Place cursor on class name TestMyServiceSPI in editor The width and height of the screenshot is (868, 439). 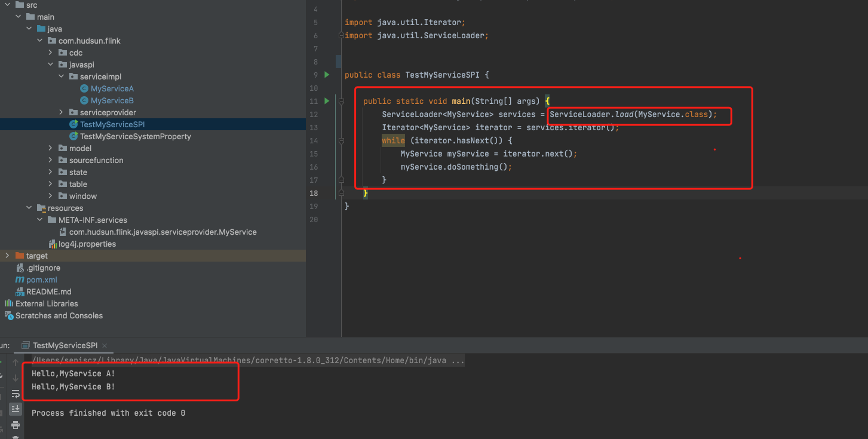point(443,75)
